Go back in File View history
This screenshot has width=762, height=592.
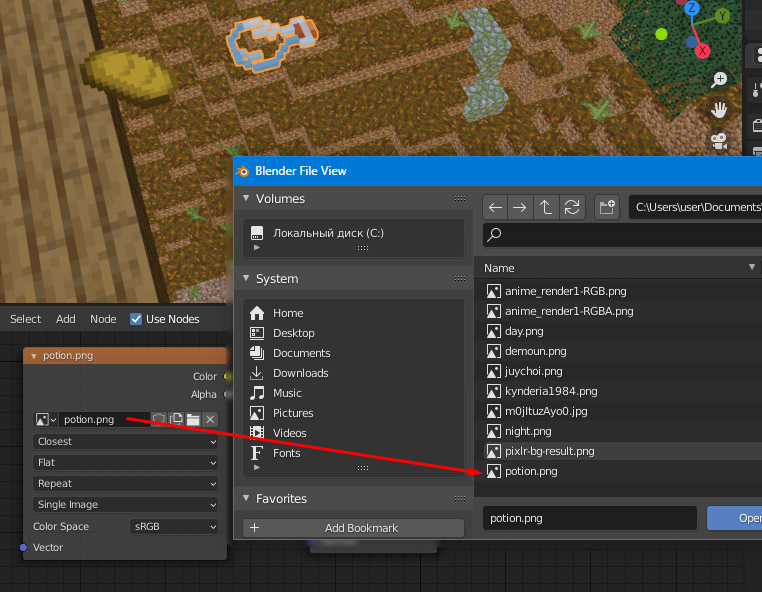[495, 208]
